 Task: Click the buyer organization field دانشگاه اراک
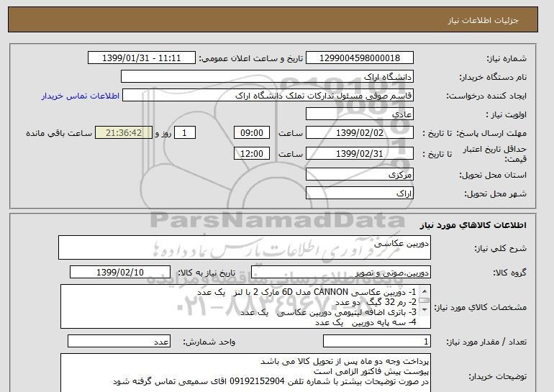(267, 77)
